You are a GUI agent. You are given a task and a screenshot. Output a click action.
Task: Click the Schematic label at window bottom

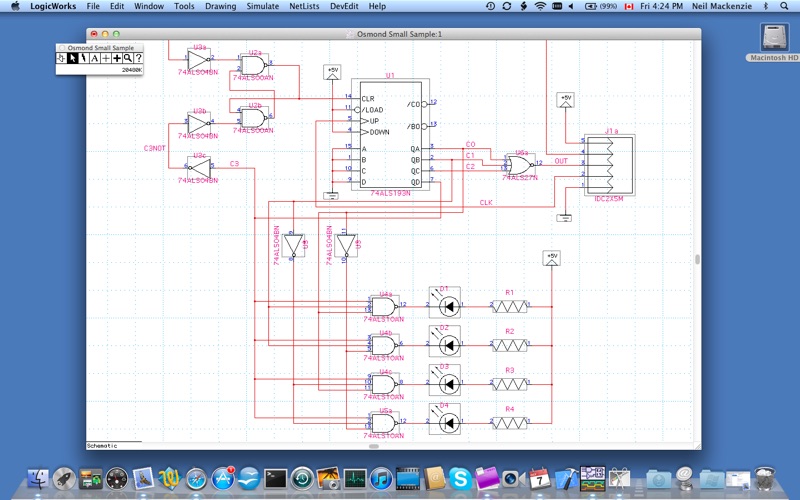pos(102,446)
